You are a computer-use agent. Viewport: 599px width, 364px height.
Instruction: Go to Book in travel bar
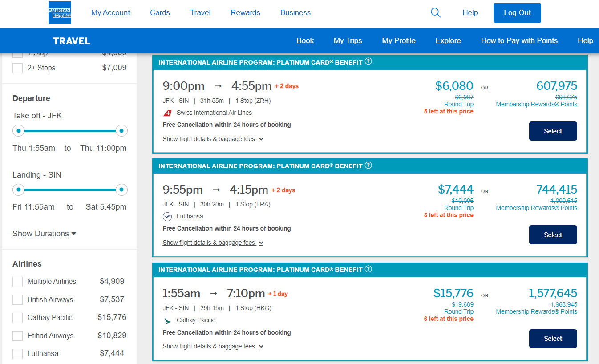coord(305,40)
